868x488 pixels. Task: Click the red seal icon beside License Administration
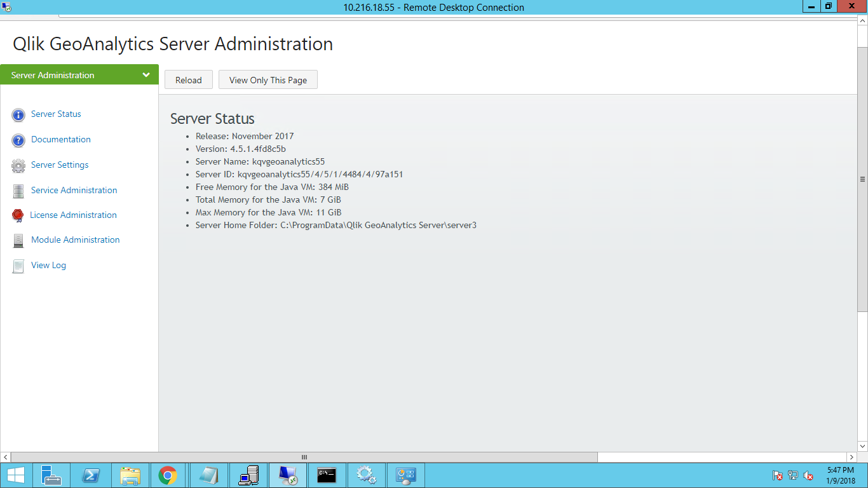[x=18, y=215]
